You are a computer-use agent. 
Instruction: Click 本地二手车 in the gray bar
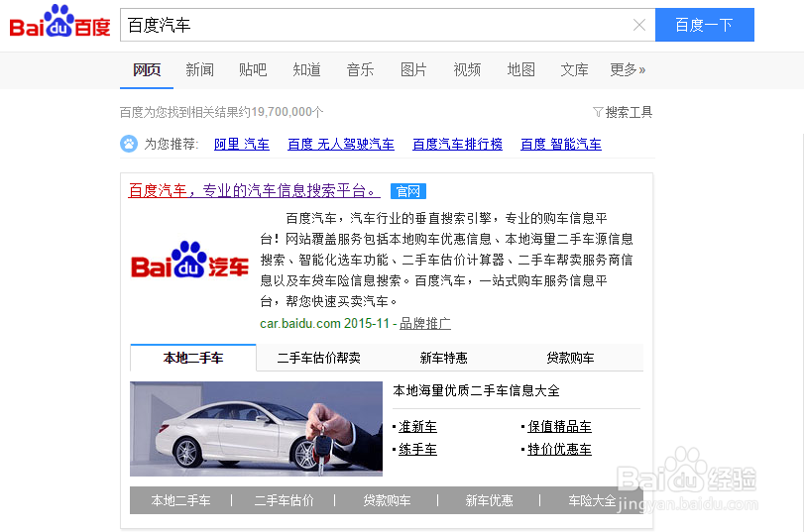coord(181,500)
